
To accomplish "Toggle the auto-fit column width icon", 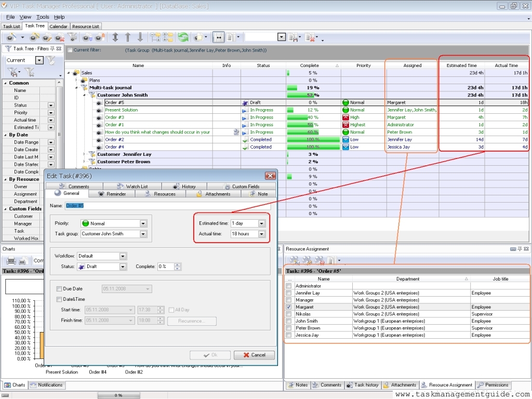I will (x=219, y=37).
